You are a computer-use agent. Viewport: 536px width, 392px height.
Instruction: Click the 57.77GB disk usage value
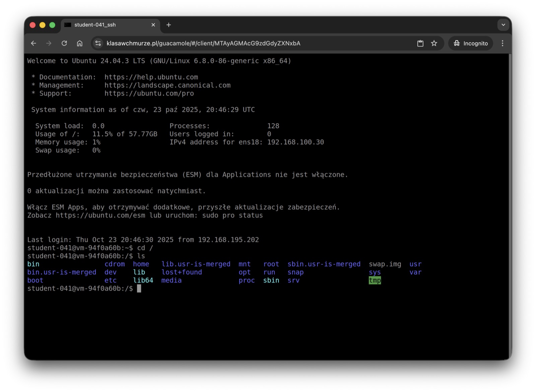pos(143,134)
